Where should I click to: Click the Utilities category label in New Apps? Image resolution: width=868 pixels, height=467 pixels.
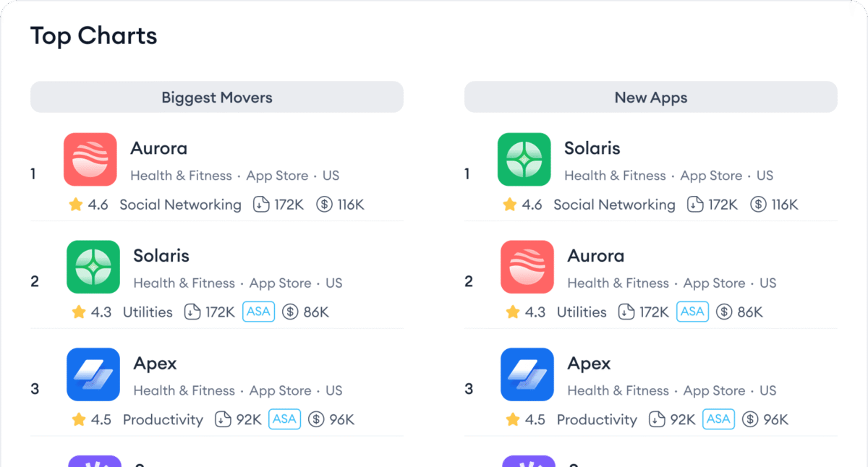point(582,312)
